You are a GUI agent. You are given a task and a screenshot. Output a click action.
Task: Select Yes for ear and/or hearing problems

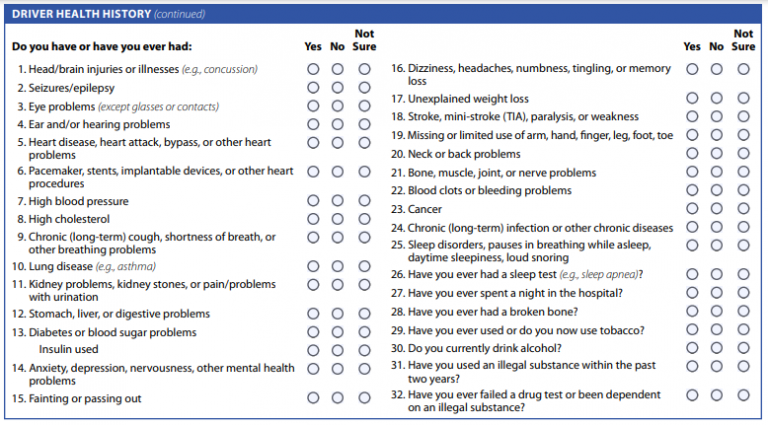[313, 124]
